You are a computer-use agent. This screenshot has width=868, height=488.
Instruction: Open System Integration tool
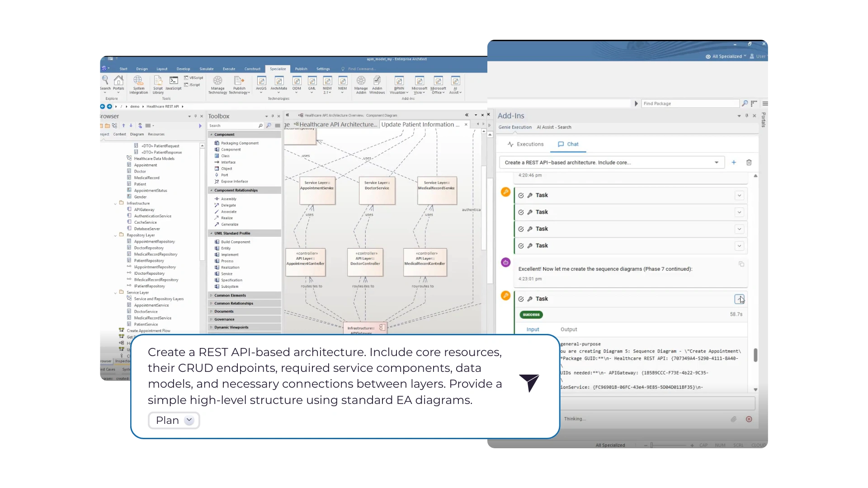[138, 81]
